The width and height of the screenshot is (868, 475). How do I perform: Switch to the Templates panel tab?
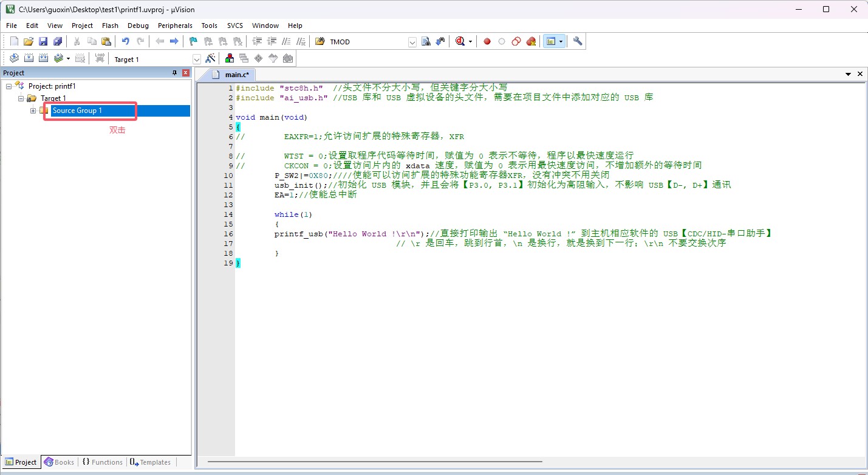150,462
